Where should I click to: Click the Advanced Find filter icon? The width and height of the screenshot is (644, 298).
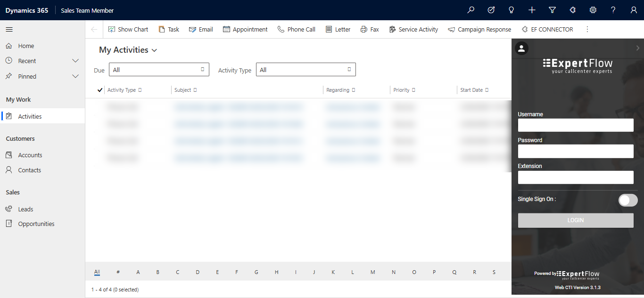coord(552,10)
